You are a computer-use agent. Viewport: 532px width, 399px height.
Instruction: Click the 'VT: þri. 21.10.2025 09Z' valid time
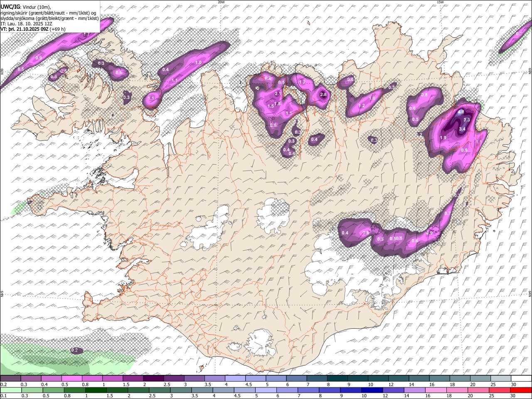25,30
